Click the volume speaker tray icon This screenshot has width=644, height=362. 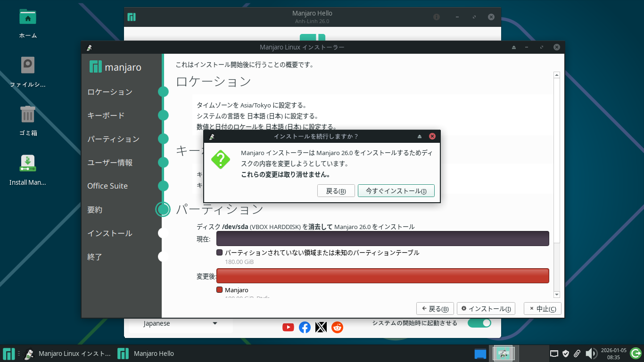591,354
